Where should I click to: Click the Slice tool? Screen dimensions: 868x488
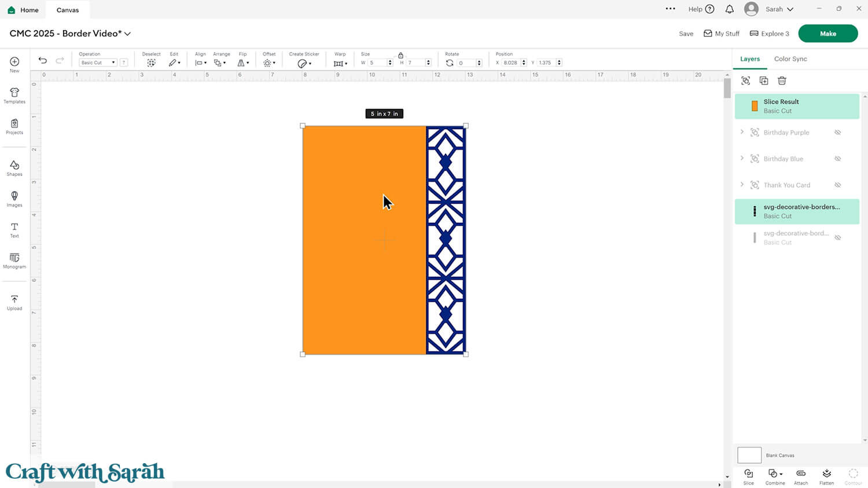(x=748, y=476)
